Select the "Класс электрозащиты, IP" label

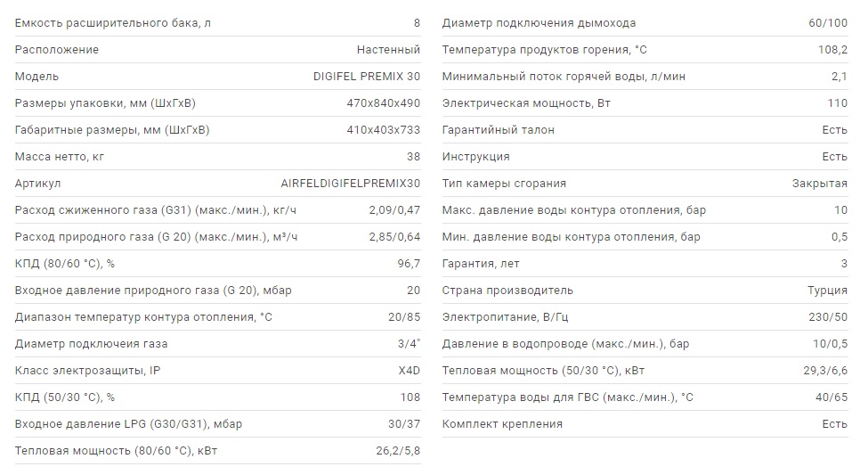pos(87,371)
